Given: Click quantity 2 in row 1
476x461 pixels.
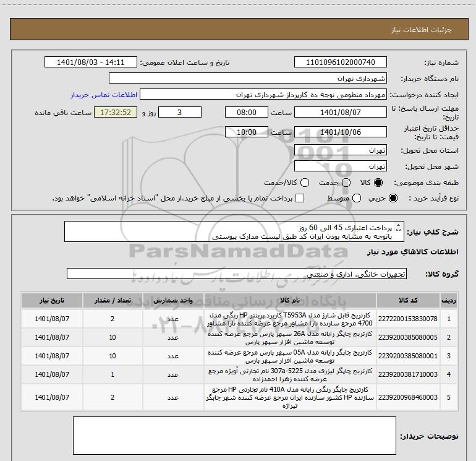Looking at the screenshot, I should (x=113, y=319).
